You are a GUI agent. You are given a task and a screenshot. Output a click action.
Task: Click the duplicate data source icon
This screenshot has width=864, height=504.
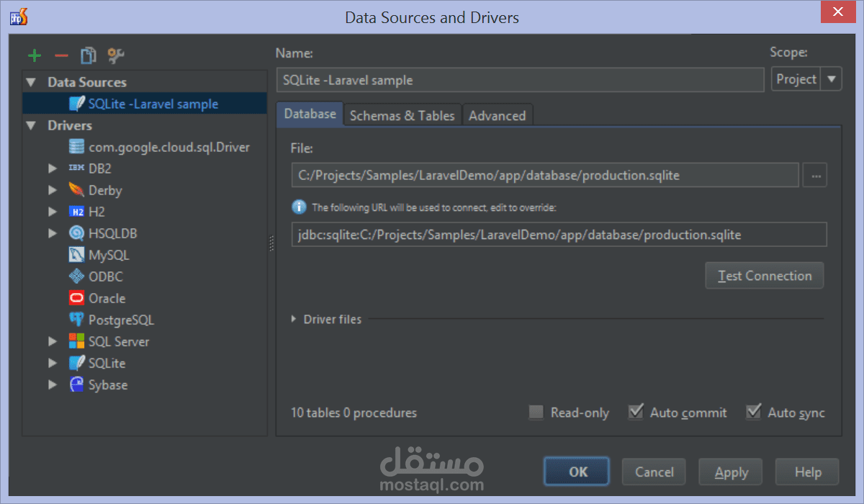tap(88, 55)
